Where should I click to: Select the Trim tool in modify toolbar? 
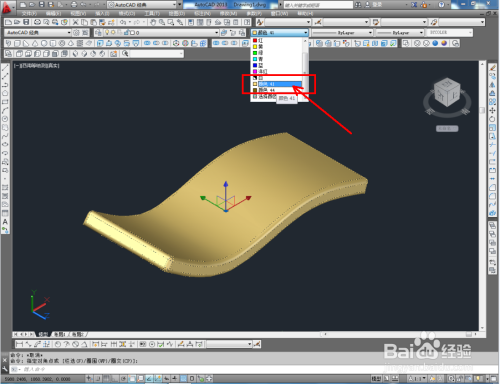pyautogui.click(x=492, y=145)
